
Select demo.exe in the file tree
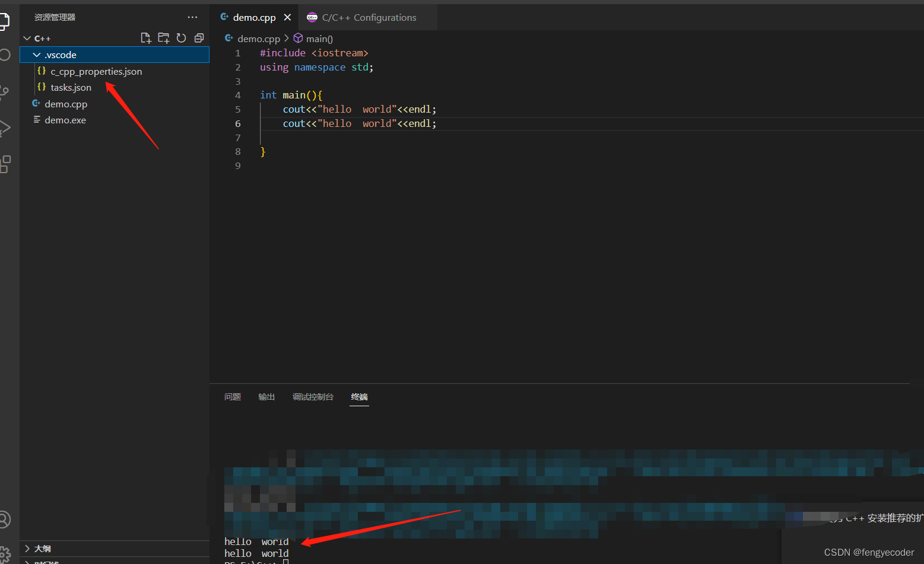coord(115,120)
